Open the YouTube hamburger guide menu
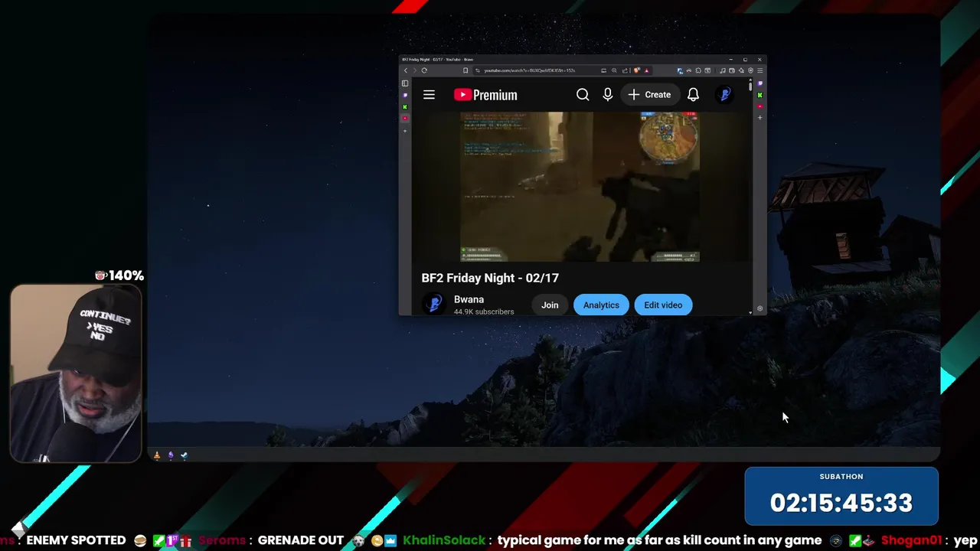Image resolution: width=980 pixels, height=551 pixels. pyautogui.click(x=429, y=95)
